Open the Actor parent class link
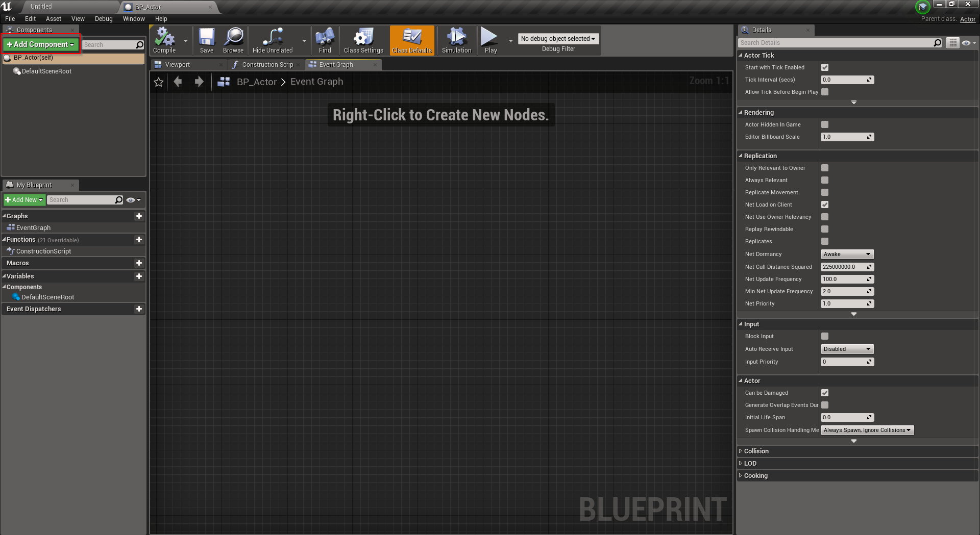 (x=967, y=19)
